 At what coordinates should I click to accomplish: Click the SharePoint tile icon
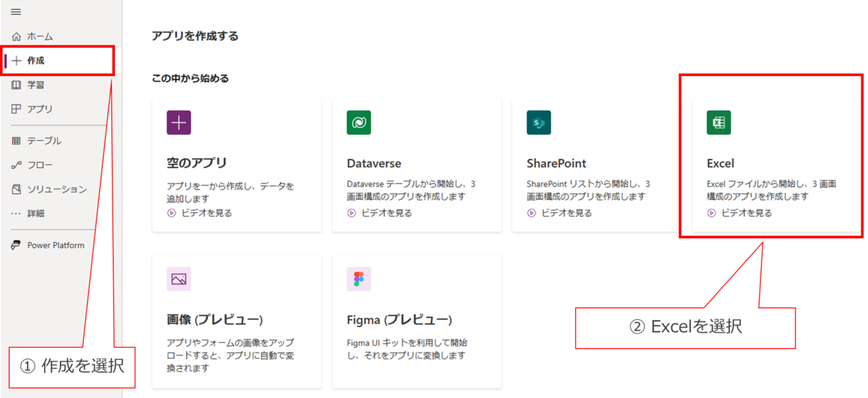tap(539, 122)
